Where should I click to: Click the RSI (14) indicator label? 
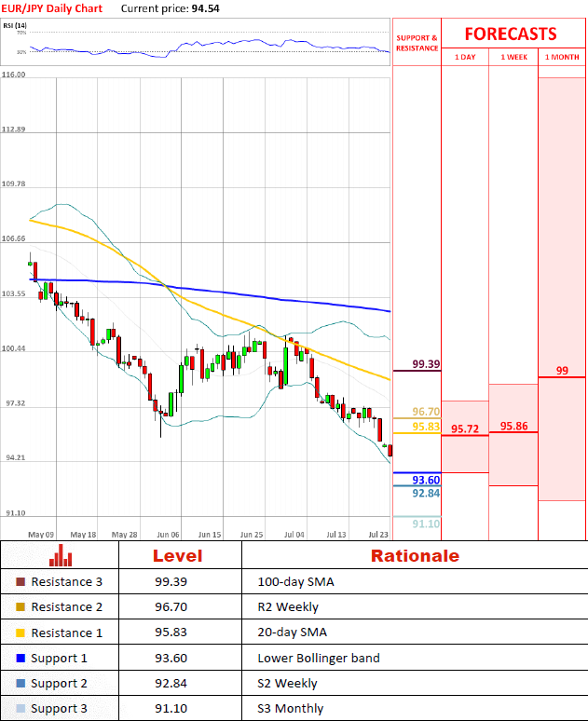[15, 25]
